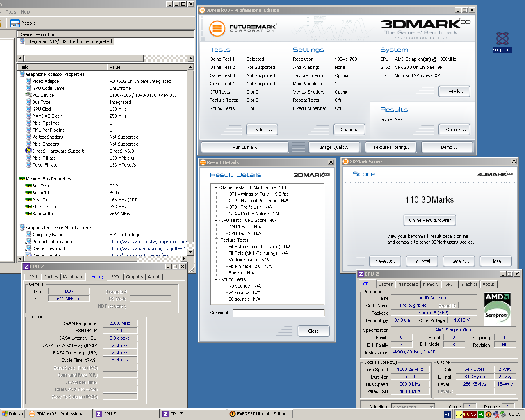Click the 3DMark Score window title icon
This screenshot has height=420, width=525.
point(346,162)
